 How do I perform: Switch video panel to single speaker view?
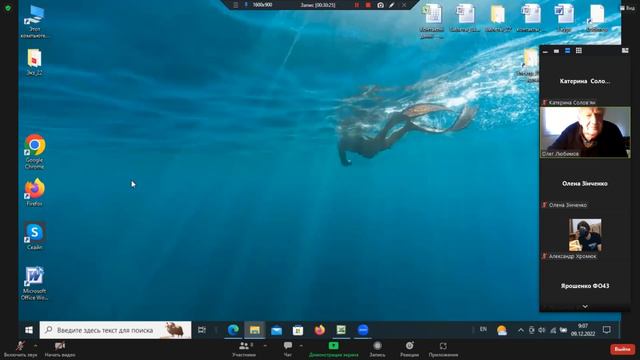pos(556,51)
